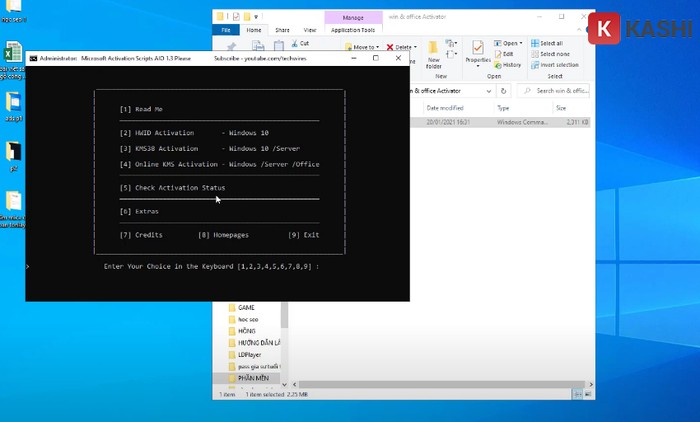Open the File tab in Explorer

[x=226, y=30]
